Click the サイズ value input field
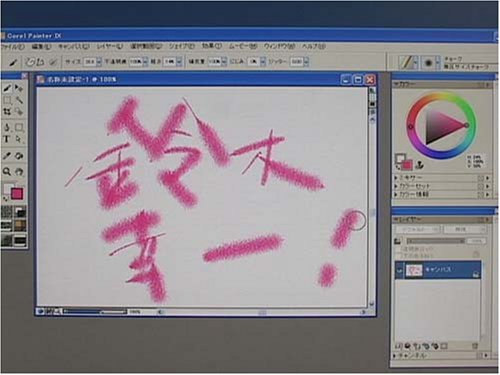The height and width of the screenshot is (375, 500). pyautogui.click(x=90, y=62)
